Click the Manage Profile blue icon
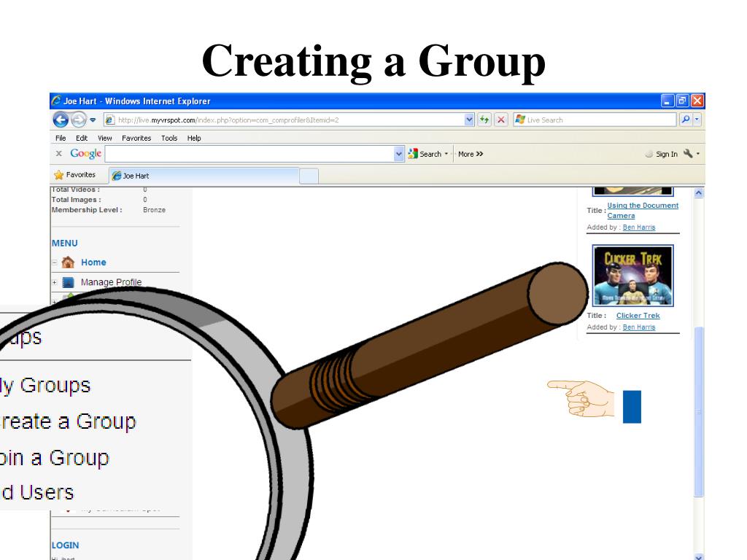 click(x=68, y=282)
